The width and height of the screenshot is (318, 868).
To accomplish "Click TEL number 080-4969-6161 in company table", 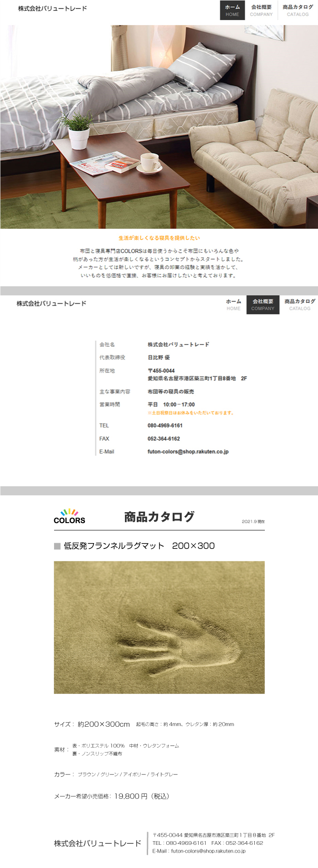I will point(165,425).
